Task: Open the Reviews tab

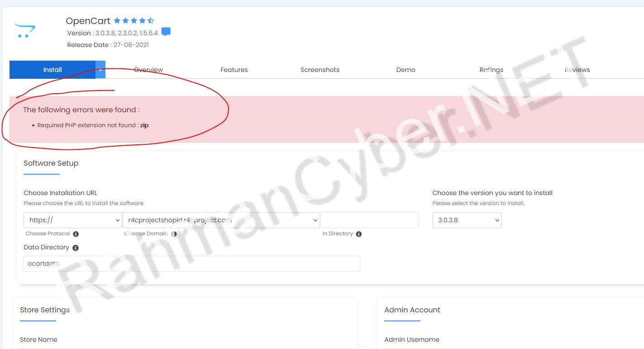Action: [x=577, y=70]
